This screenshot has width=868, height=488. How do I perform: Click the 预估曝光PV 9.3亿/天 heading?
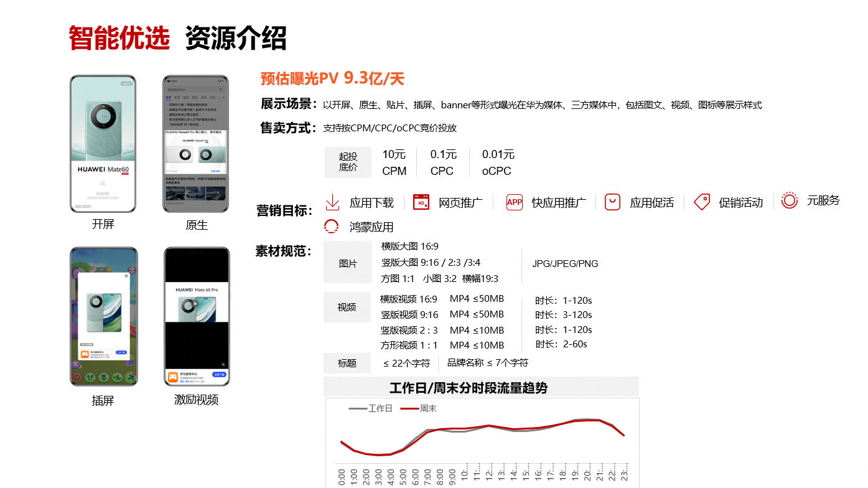(x=332, y=78)
